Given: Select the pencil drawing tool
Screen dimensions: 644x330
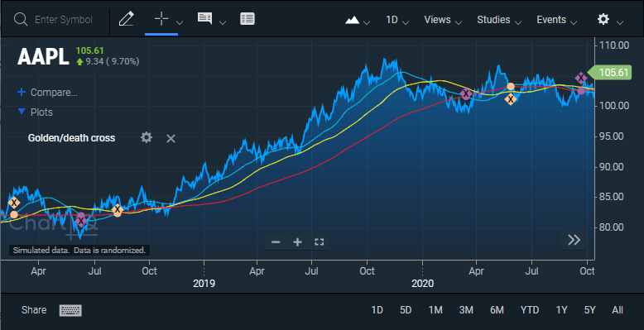Looking at the screenshot, I should [x=127, y=19].
